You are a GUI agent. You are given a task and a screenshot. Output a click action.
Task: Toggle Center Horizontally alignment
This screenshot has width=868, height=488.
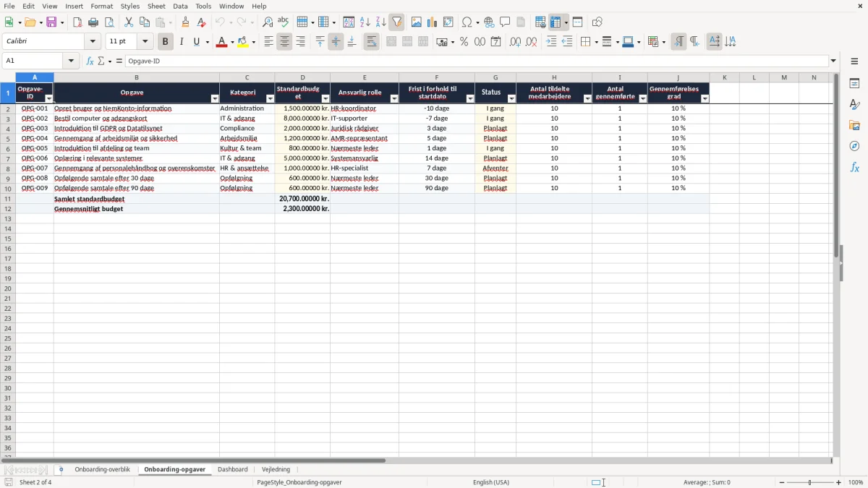pos(284,42)
